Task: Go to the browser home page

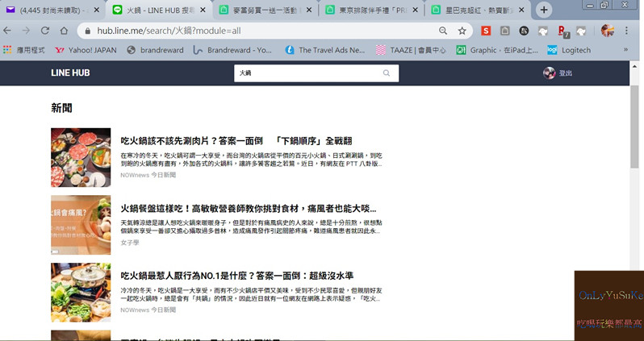Action: pyautogui.click(x=64, y=31)
